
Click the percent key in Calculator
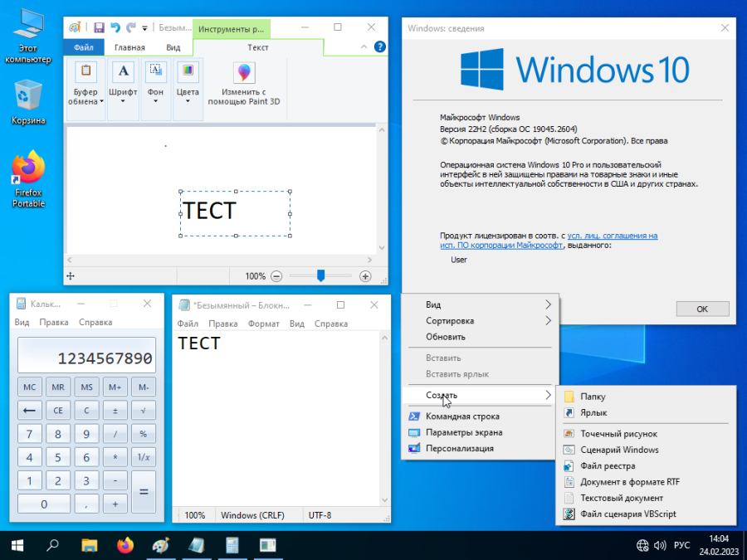point(144,434)
